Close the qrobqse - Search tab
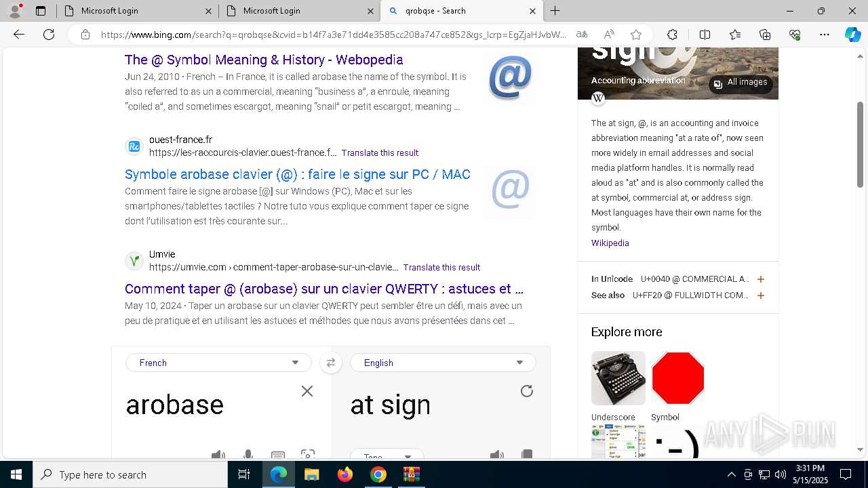Viewport: 868px width, 488px height. 532,11
